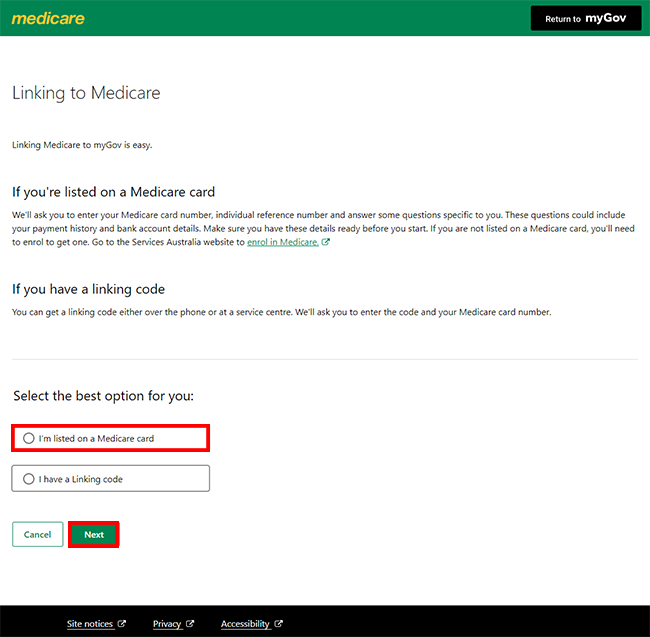Click the linking code instructions paragraph
Viewport: 650px width, 637px height.
[x=281, y=312]
